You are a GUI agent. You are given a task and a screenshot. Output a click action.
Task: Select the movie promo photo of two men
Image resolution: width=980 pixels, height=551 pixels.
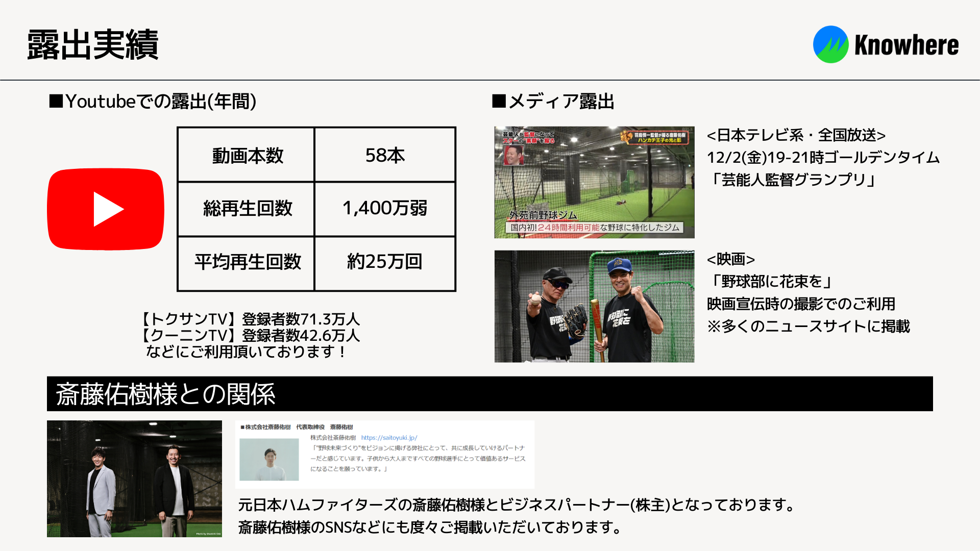(x=594, y=306)
